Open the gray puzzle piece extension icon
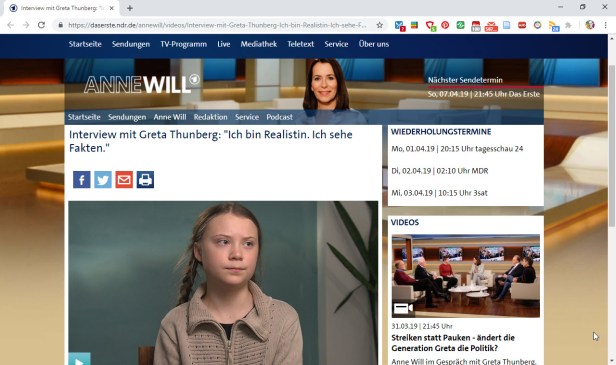 (x=568, y=25)
